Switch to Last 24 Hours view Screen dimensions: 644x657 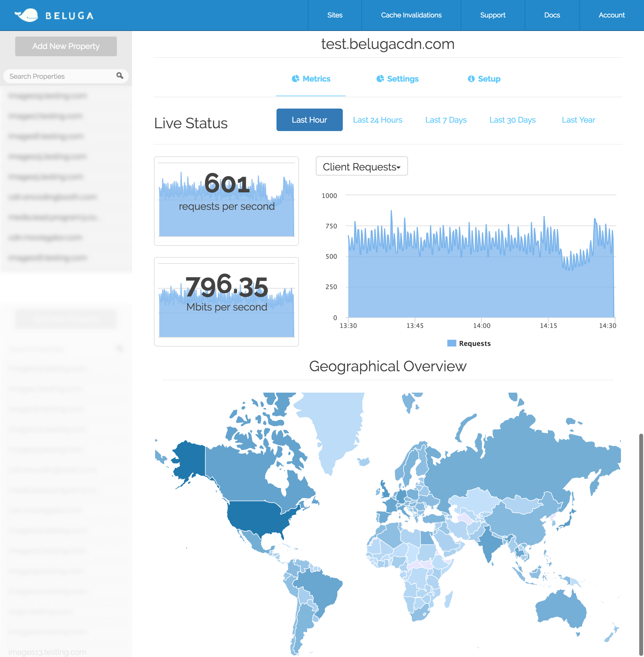pyautogui.click(x=377, y=120)
